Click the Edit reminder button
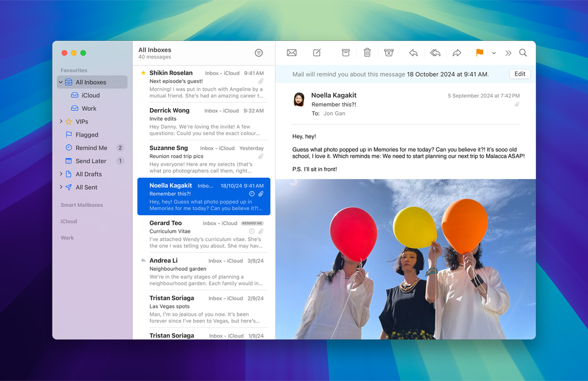 click(520, 74)
